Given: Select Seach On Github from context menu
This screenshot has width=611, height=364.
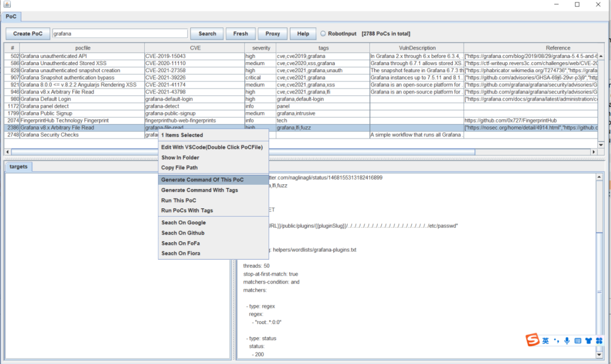Looking at the screenshot, I should coord(183,233).
